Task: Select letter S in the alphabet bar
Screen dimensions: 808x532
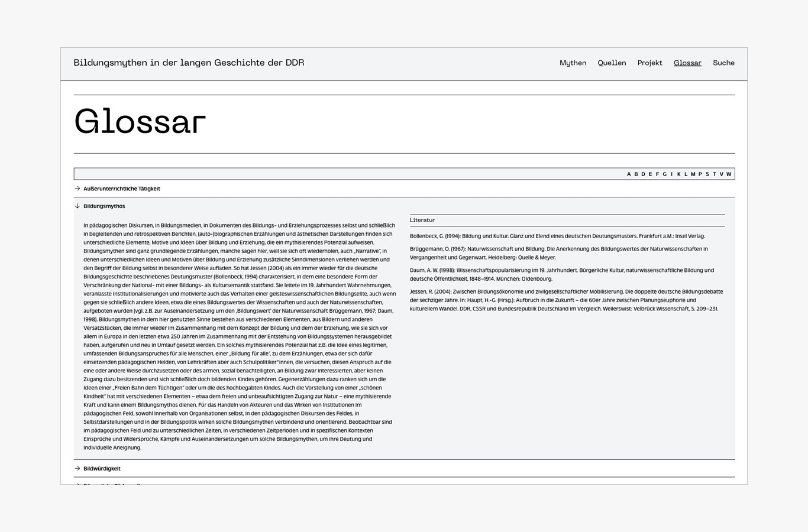Action: 707,174
